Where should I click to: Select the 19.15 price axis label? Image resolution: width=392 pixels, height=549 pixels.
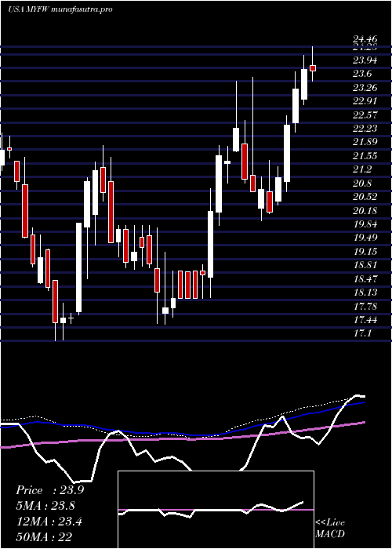coord(365,252)
